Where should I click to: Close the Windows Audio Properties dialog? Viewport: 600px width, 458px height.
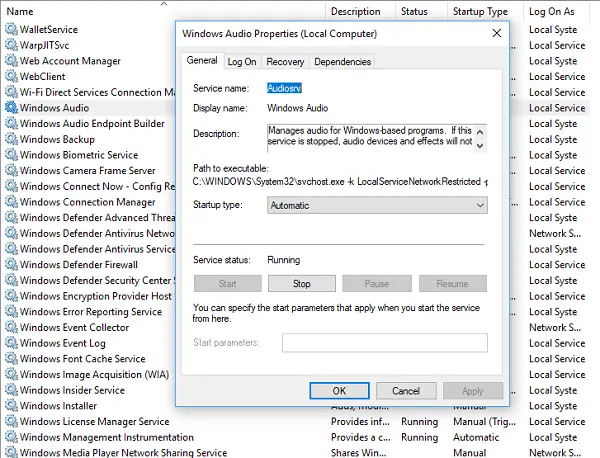pyautogui.click(x=497, y=33)
